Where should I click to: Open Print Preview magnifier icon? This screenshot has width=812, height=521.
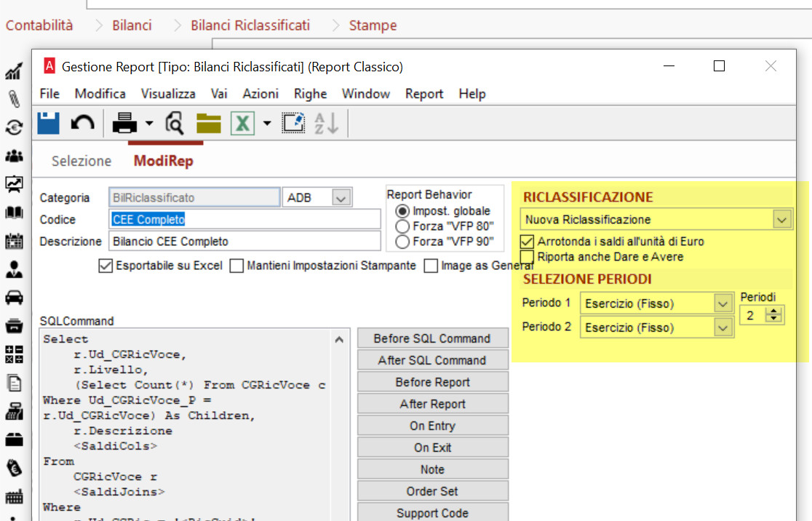tap(175, 123)
